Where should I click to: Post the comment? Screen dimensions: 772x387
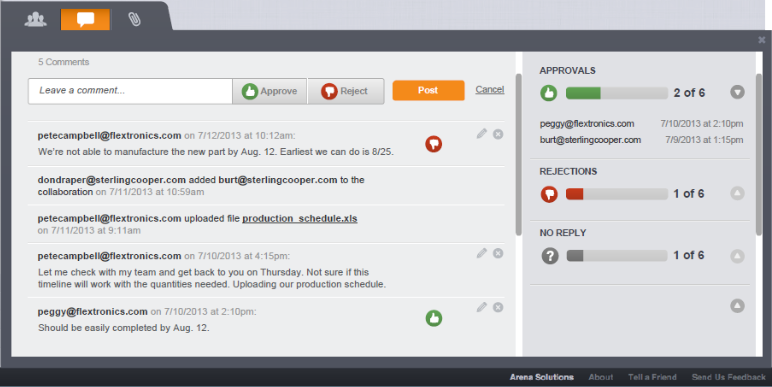(428, 90)
